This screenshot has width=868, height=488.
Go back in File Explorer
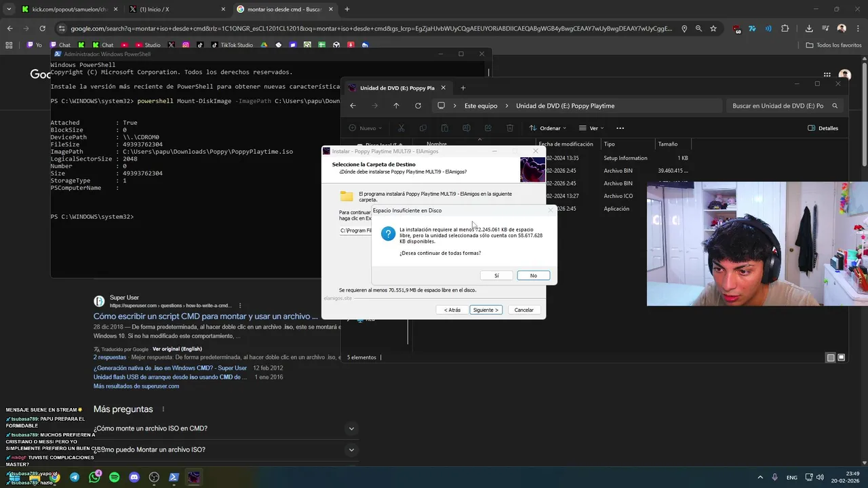pyautogui.click(x=353, y=106)
